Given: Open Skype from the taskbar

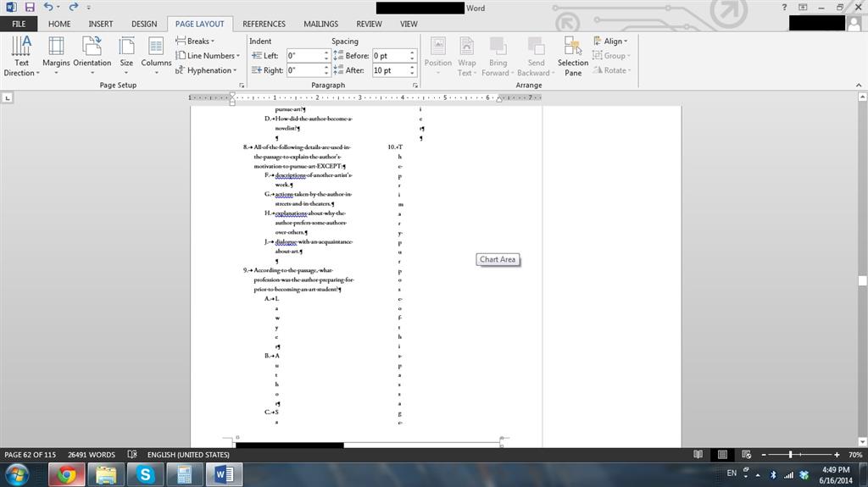Looking at the screenshot, I should point(145,475).
